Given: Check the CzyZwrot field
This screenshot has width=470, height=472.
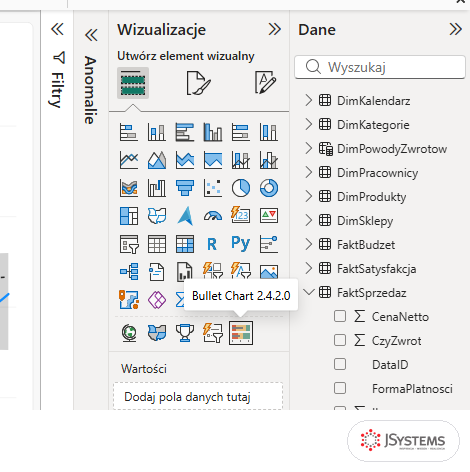Looking at the screenshot, I should pos(340,340).
